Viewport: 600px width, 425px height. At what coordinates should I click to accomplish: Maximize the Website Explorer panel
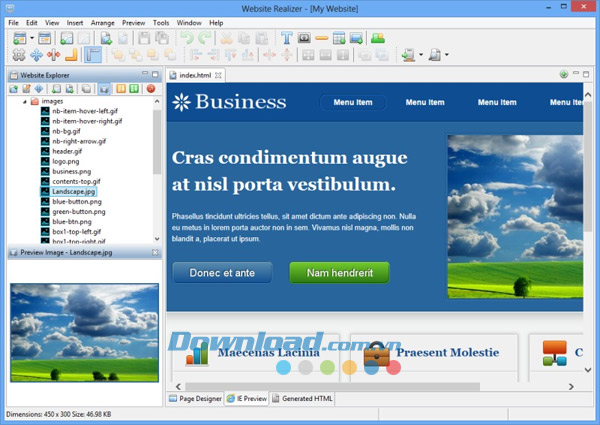coord(155,74)
